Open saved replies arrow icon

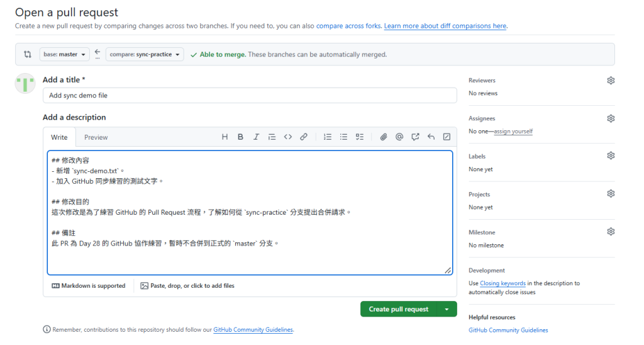(431, 137)
